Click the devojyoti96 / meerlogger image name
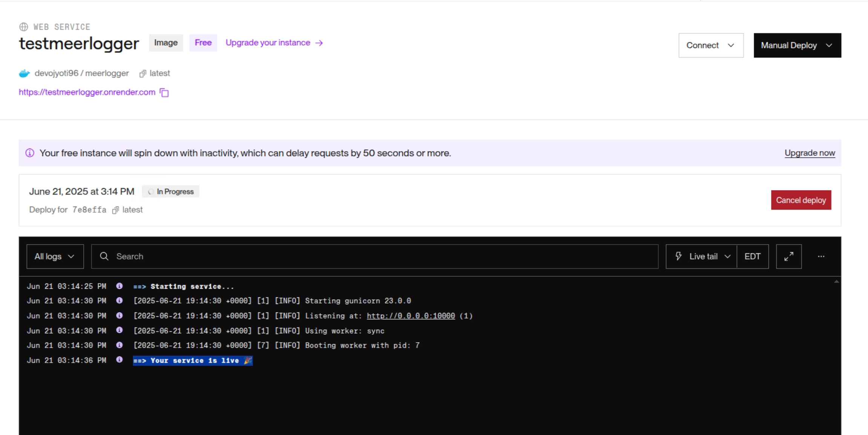Image resolution: width=868 pixels, height=435 pixels. click(82, 74)
